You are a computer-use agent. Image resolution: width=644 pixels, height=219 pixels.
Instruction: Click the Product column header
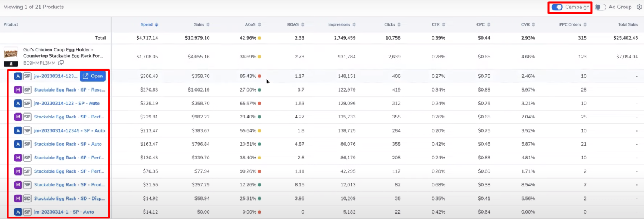point(11,24)
